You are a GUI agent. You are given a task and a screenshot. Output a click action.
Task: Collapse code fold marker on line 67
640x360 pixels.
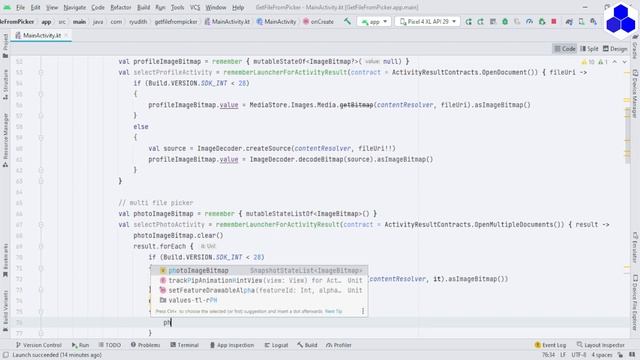click(x=41, y=225)
